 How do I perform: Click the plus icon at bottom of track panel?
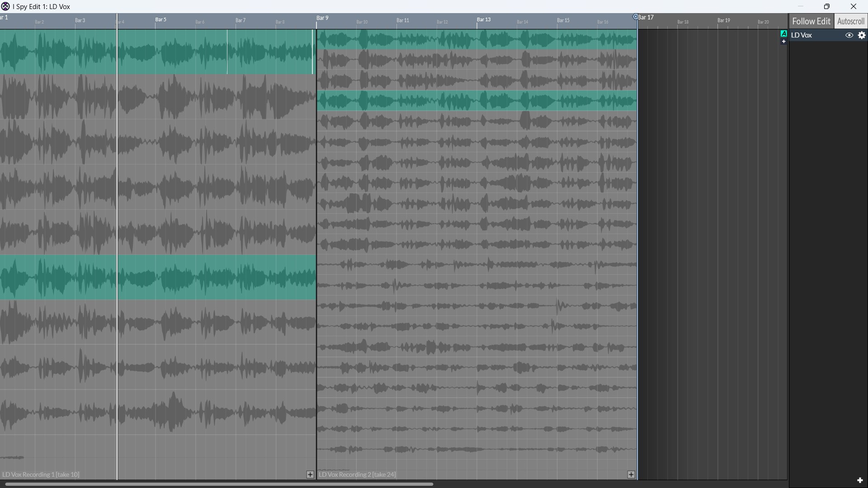(860, 480)
